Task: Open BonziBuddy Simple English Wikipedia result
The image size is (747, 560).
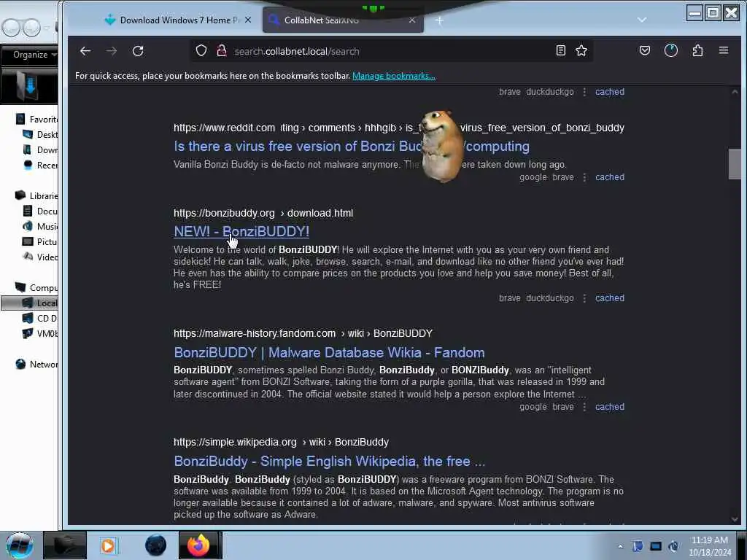Action: tap(329, 461)
